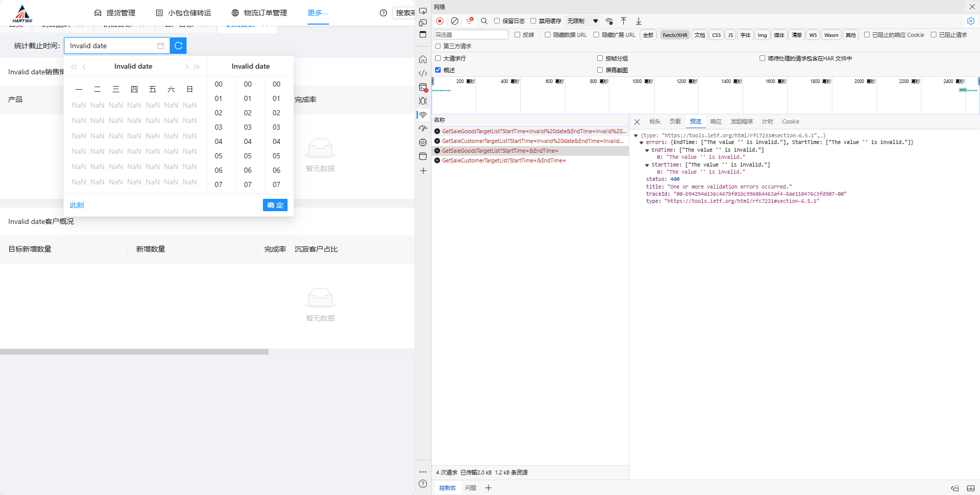Enable the 保留日志 checkbox
Image resolution: width=980 pixels, height=495 pixels.
(497, 21)
